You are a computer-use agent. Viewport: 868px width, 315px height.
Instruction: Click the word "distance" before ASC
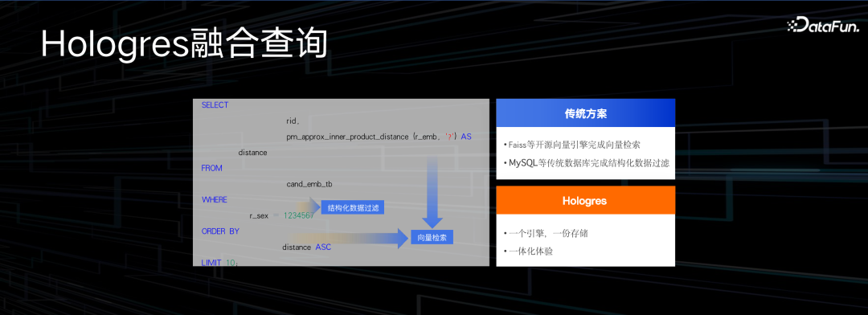297,247
